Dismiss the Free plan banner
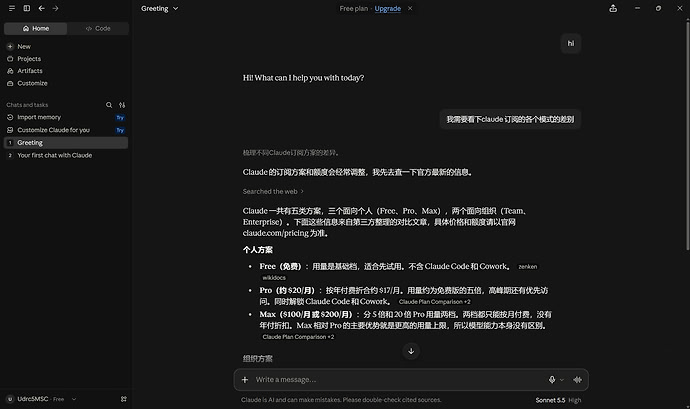 pos(410,8)
